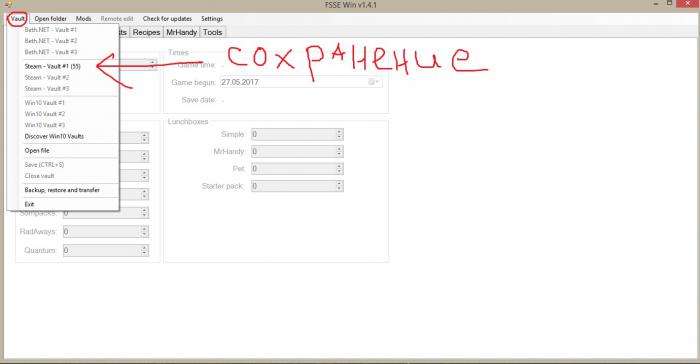This screenshot has height=364, width=700.
Task: Select Backup, restore and transfer
Action: tap(62, 190)
